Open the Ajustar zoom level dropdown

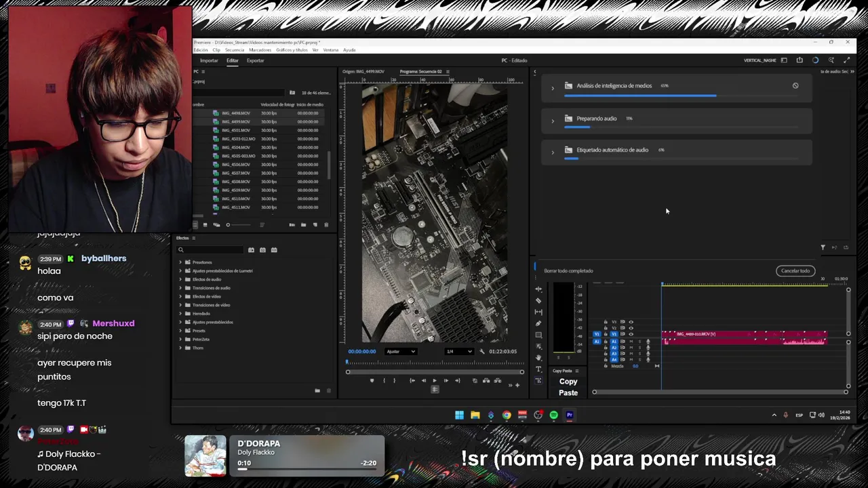tap(401, 352)
